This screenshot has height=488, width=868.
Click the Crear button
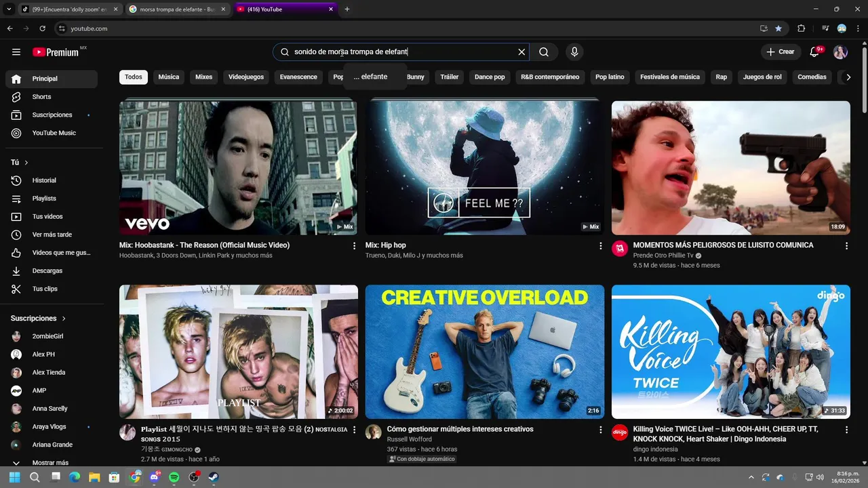tap(780, 52)
